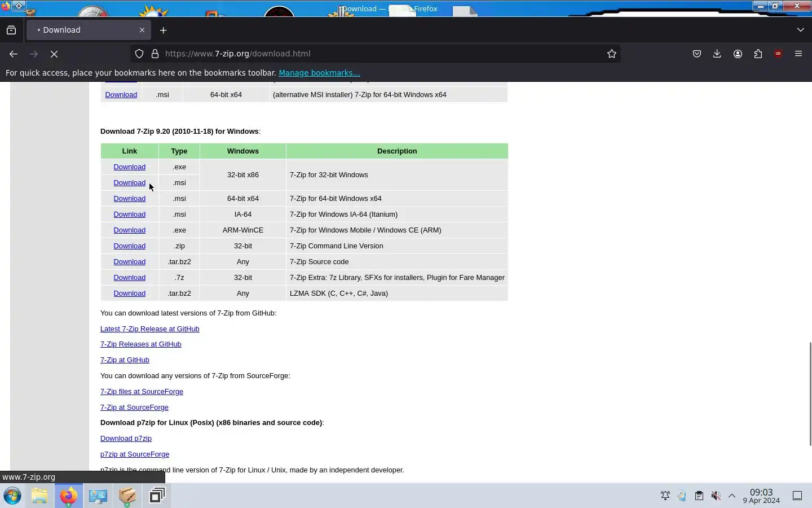Screen dimensions: 812x508
Task: Open a new tab with plus button
Action: pos(164,30)
